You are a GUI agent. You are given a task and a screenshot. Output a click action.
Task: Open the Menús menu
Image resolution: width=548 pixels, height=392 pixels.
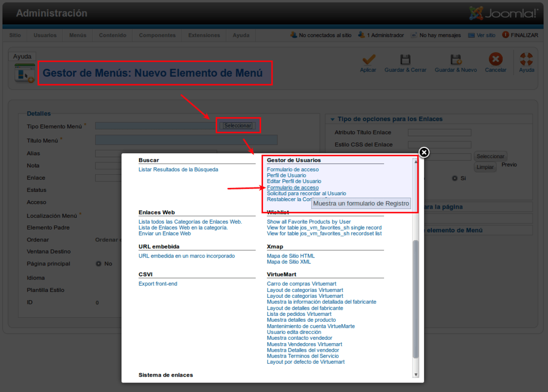78,35
